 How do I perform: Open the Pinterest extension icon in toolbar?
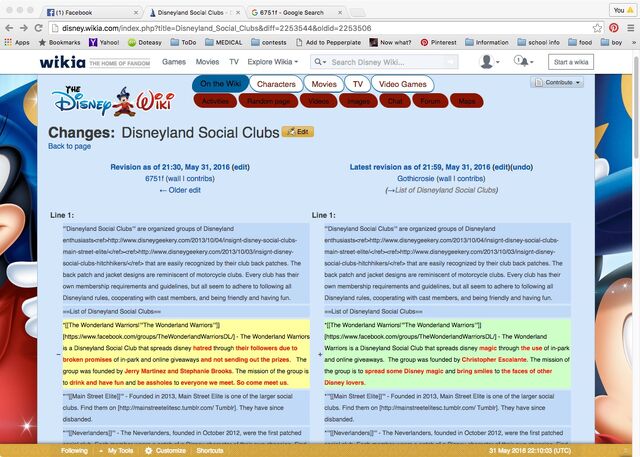(613, 28)
